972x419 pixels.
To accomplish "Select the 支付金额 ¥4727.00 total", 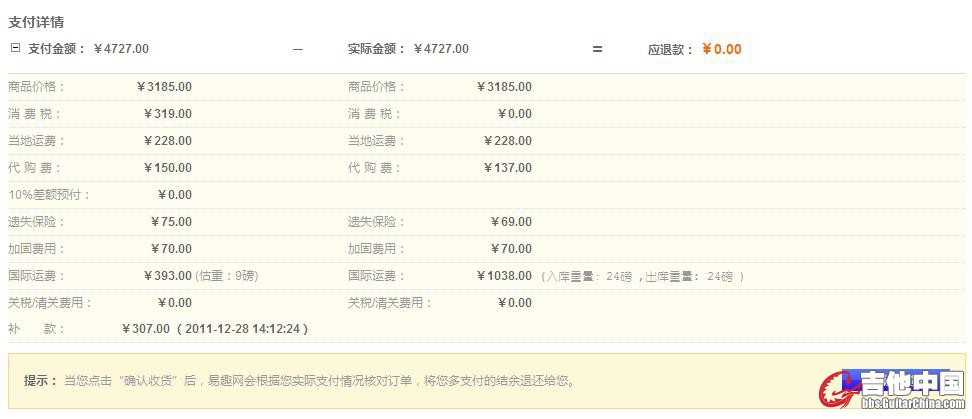I will 121,49.
